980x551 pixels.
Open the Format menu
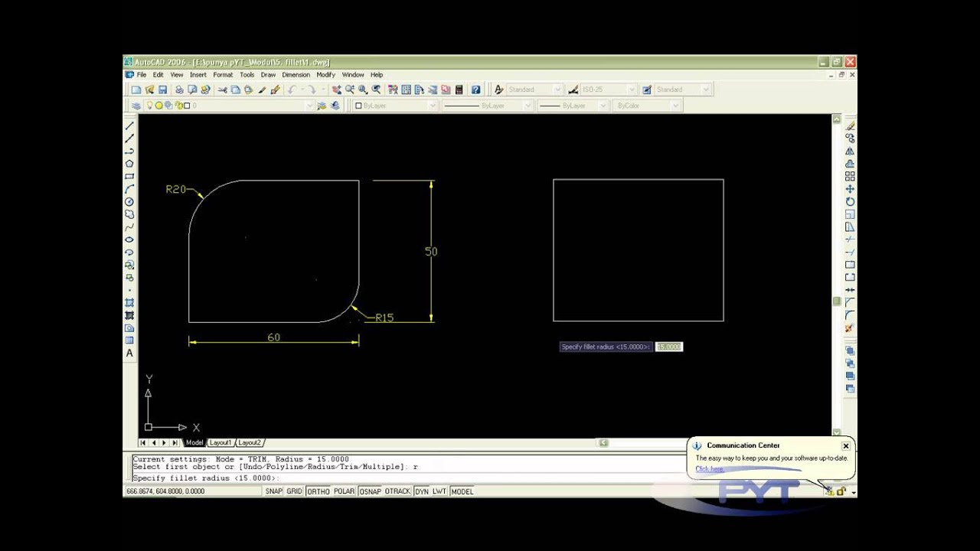click(223, 75)
